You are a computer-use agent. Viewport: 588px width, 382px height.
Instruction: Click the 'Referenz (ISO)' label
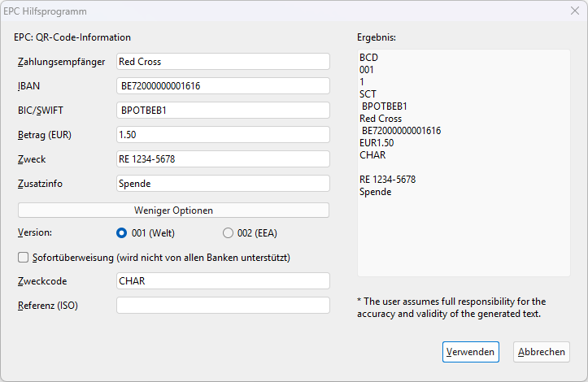tap(48, 306)
